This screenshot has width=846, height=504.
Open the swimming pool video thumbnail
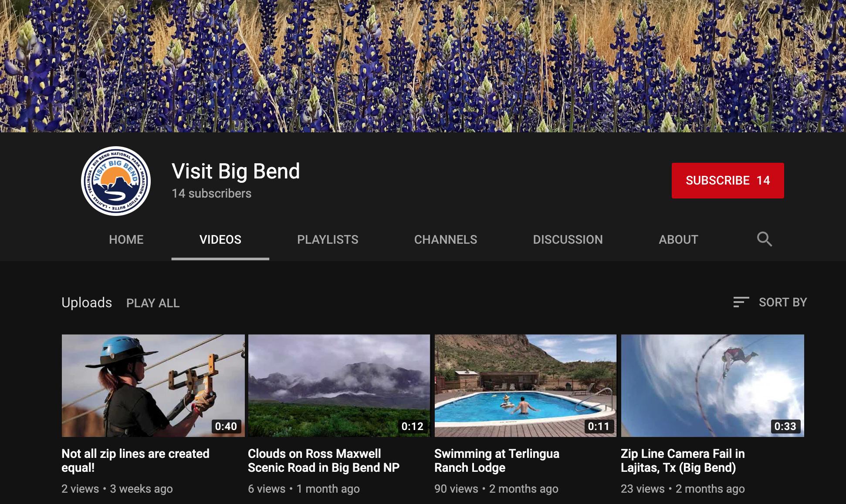(525, 386)
